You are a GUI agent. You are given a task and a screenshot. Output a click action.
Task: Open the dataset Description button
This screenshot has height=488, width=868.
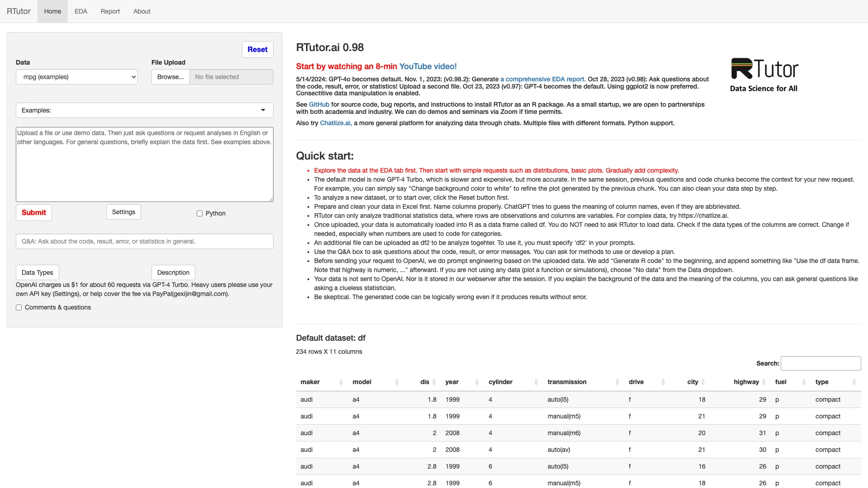[x=173, y=272]
